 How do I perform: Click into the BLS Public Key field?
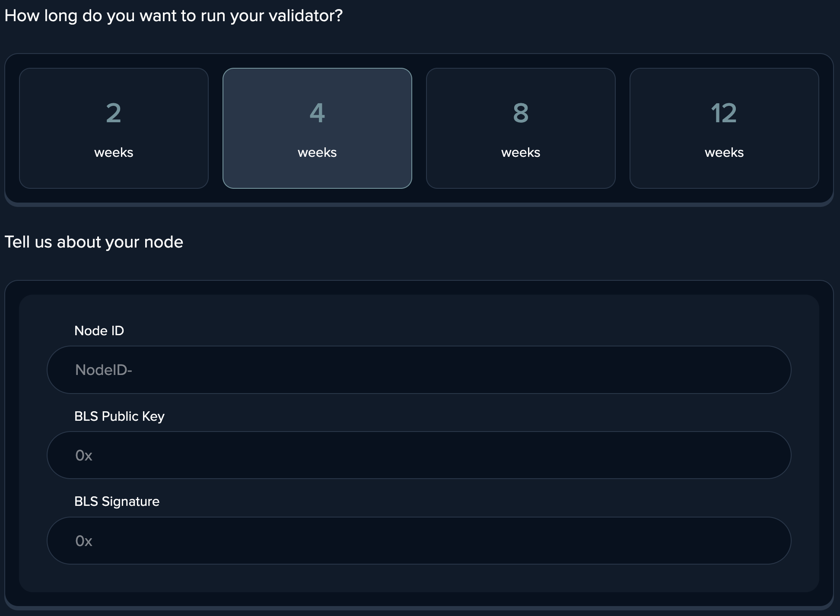tap(419, 455)
